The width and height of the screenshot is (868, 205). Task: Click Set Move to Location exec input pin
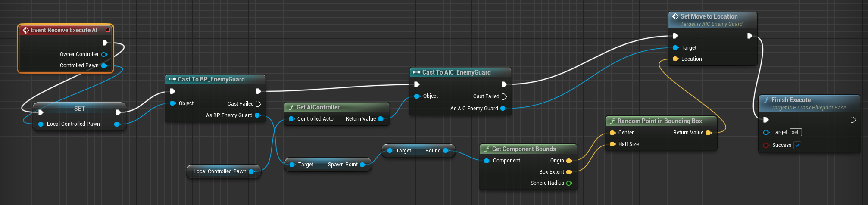675,36
